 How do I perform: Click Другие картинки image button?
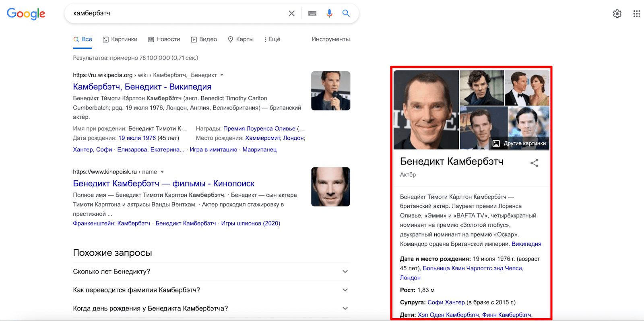pyautogui.click(x=519, y=143)
